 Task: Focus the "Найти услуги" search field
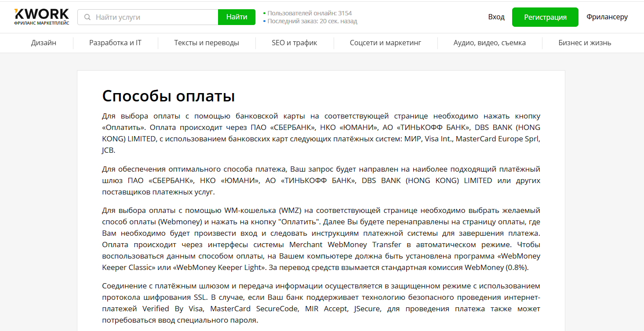click(148, 17)
